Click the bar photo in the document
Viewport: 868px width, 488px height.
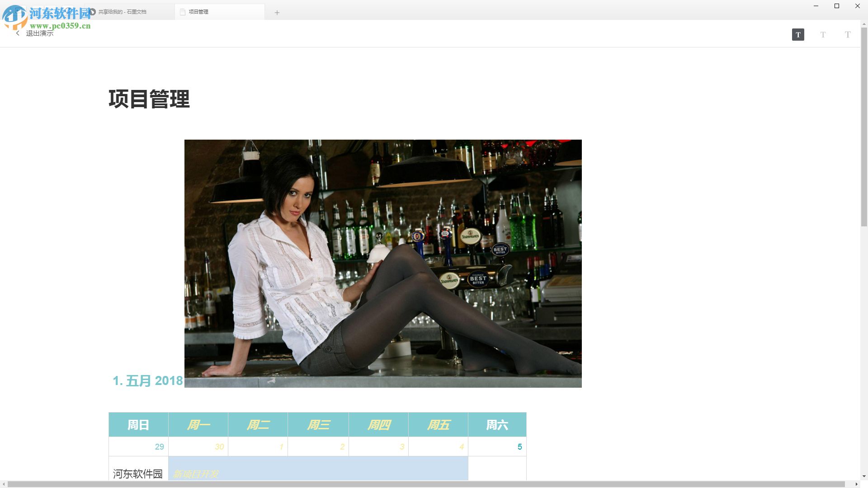pyautogui.click(x=382, y=263)
